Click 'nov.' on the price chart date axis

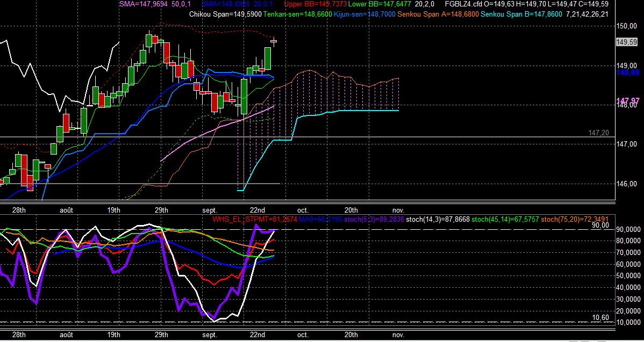point(398,210)
